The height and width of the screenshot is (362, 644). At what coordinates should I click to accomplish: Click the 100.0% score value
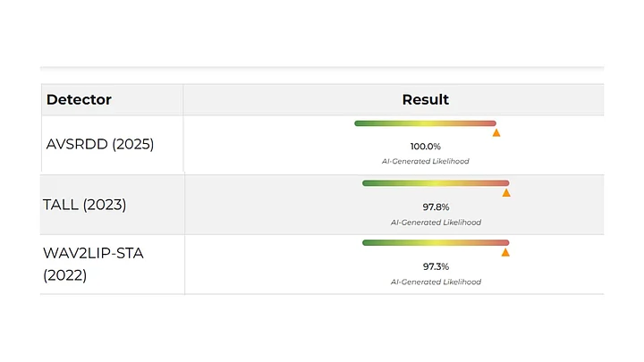click(x=425, y=146)
